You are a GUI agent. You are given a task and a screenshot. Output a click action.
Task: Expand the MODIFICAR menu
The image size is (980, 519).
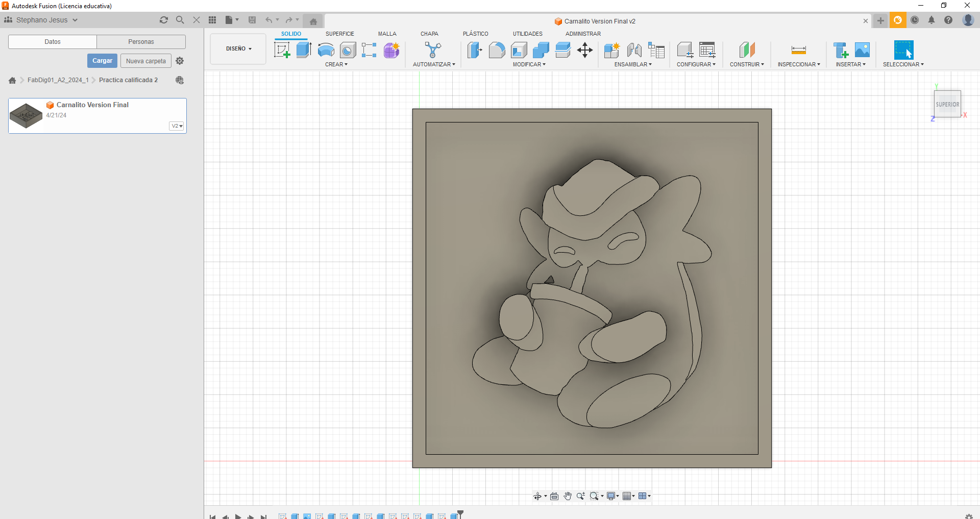click(529, 64)
